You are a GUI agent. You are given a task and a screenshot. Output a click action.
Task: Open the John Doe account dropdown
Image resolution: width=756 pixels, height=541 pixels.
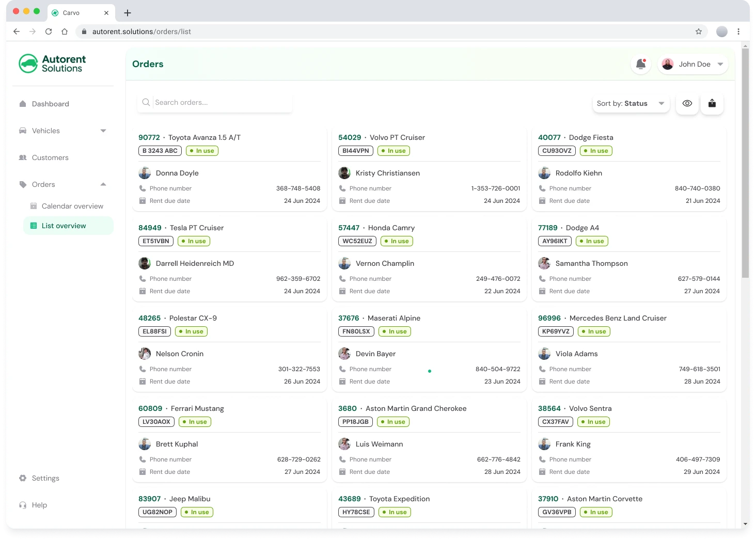tap(693, 64)
